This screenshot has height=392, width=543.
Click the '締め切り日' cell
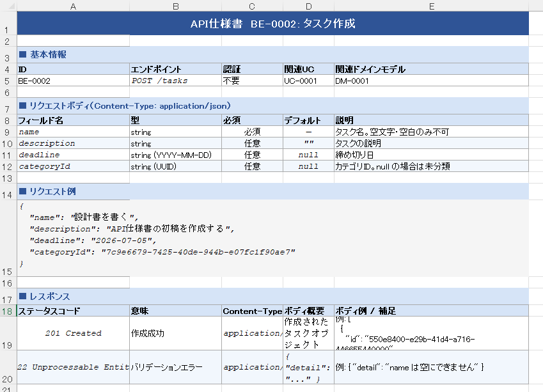click(x=432, y=155)
